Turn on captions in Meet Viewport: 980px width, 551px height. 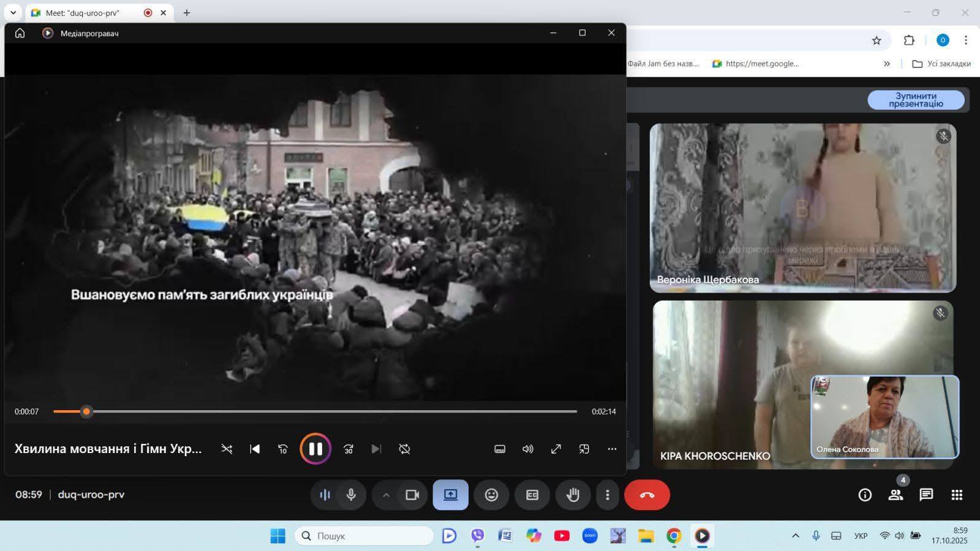(532, 495)
